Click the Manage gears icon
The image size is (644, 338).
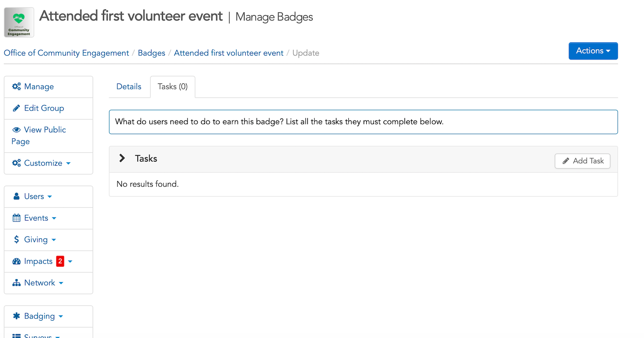click(17, 86)
